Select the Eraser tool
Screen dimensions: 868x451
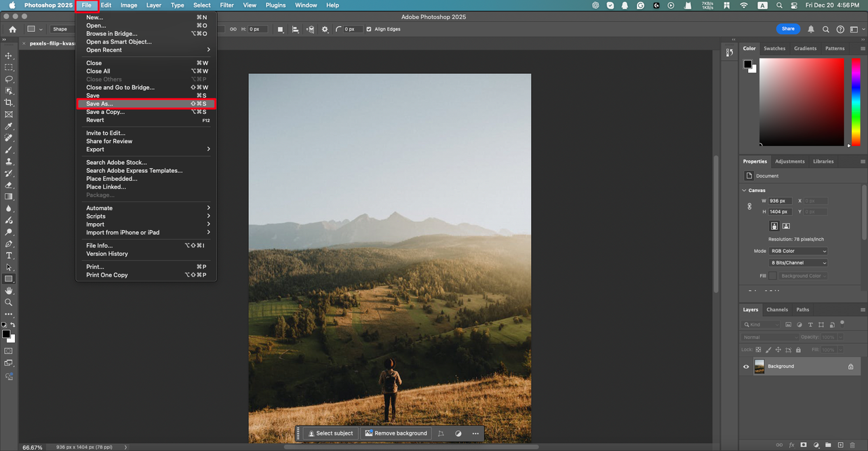(9, 185)
